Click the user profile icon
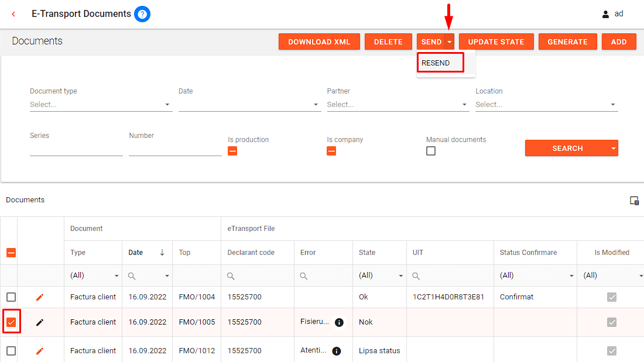Image resolution: width=644 pixels, height=362 pixels. pos(605,14)
